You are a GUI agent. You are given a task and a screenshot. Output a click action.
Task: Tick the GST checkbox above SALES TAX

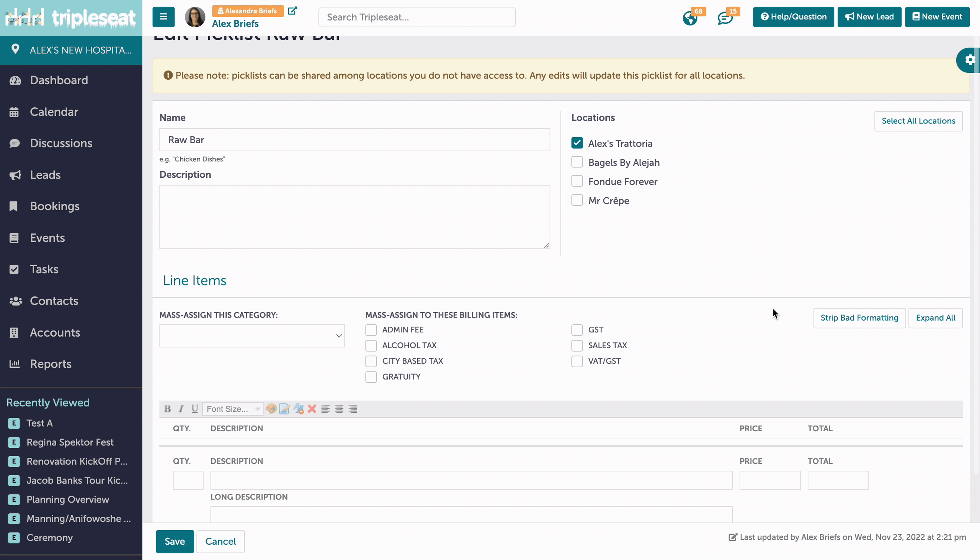[577, 330]
